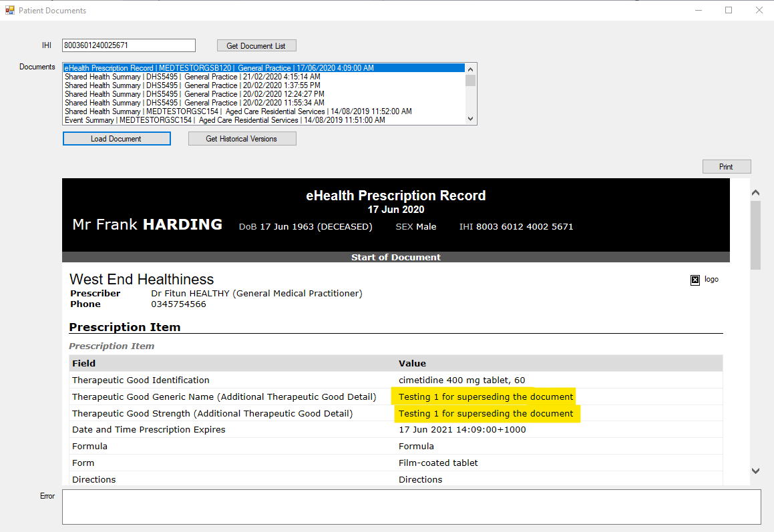This screenshot has height=532, width=774.
Task: Select Shared Health Summary from 21/02/2020 4:15:14 AM
Action: point(192,77)
